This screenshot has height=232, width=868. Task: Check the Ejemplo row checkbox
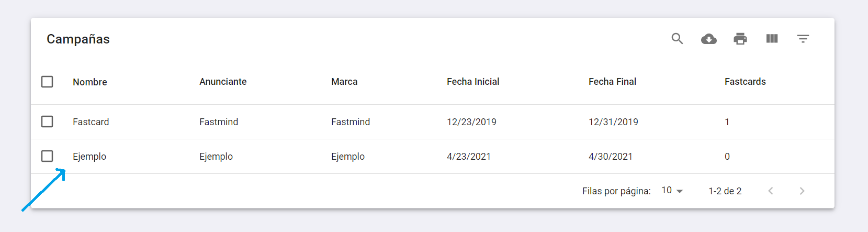point(47,156)
